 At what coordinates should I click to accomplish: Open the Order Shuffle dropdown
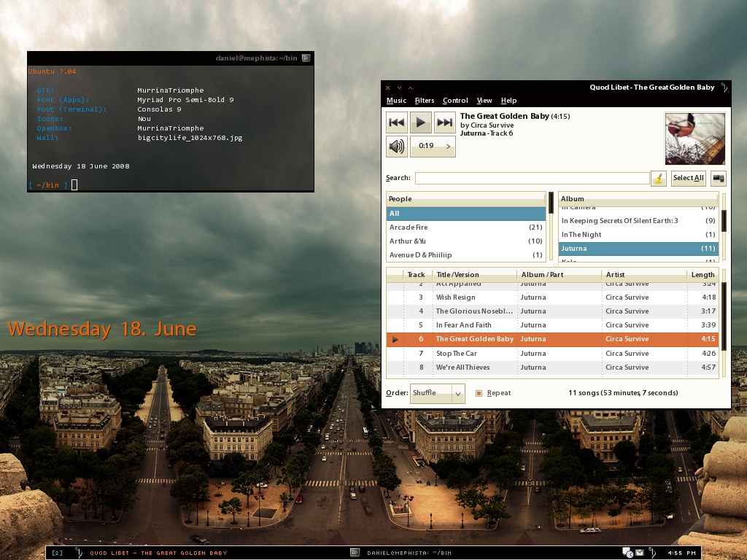pos(438,393)
